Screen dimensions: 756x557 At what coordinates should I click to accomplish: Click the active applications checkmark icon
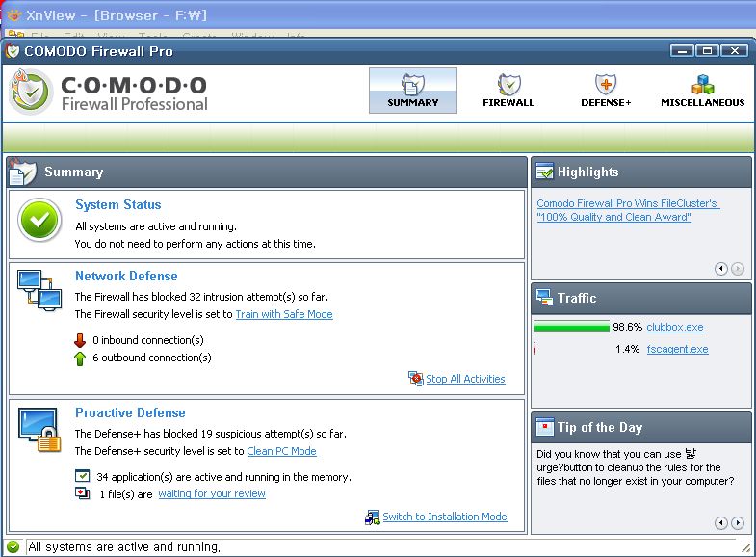(x=83, y=476)
